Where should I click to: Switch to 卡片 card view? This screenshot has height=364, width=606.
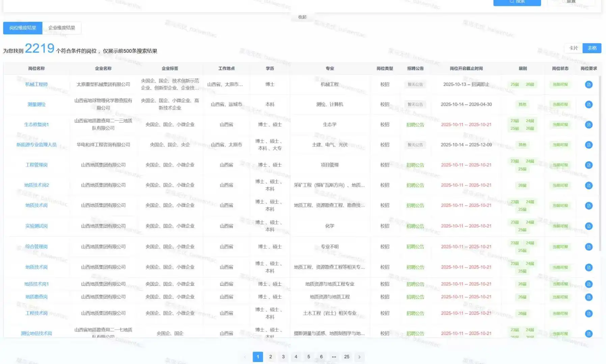(x=573, y=48)
